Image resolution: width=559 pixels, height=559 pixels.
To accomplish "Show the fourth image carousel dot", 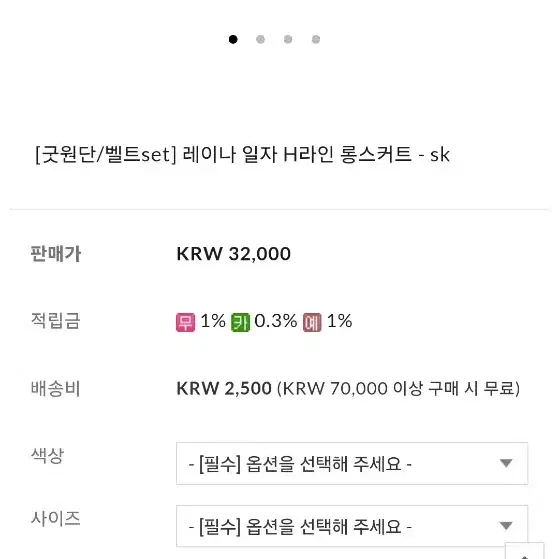I will click(x=316, y=39).
